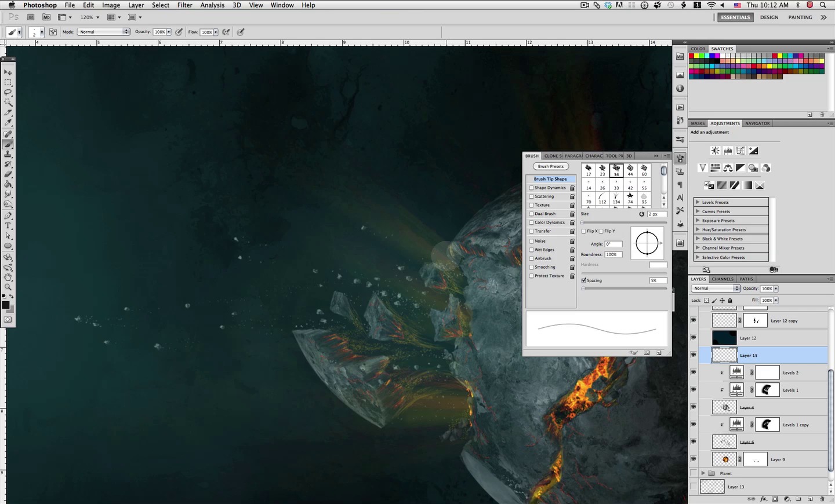Delete layer with the trash icon

pyautogui.click(x=822, y=499)
